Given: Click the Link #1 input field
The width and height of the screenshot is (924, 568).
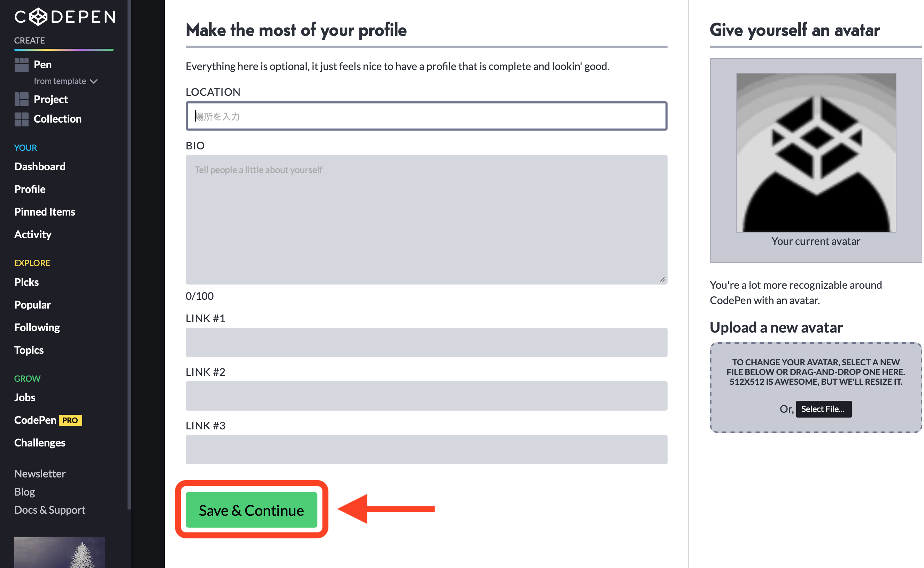Looking at the screenshot, I should [x=426, y=342].
